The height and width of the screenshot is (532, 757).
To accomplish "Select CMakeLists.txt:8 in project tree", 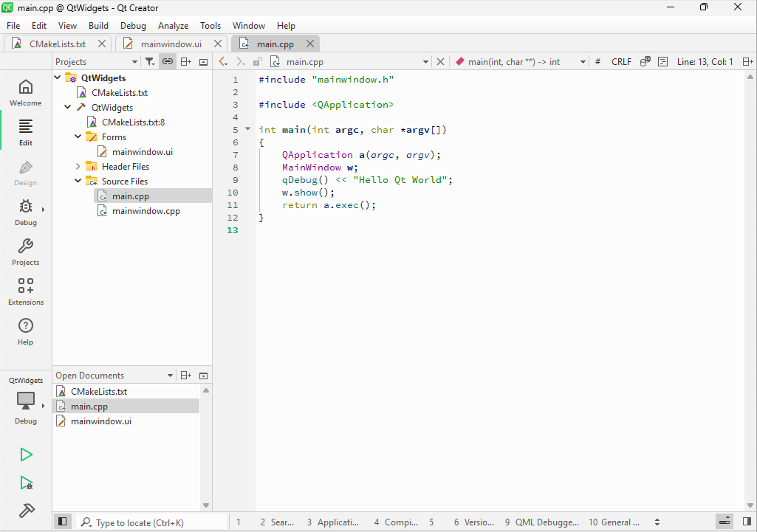I will (x=133, y=122).
